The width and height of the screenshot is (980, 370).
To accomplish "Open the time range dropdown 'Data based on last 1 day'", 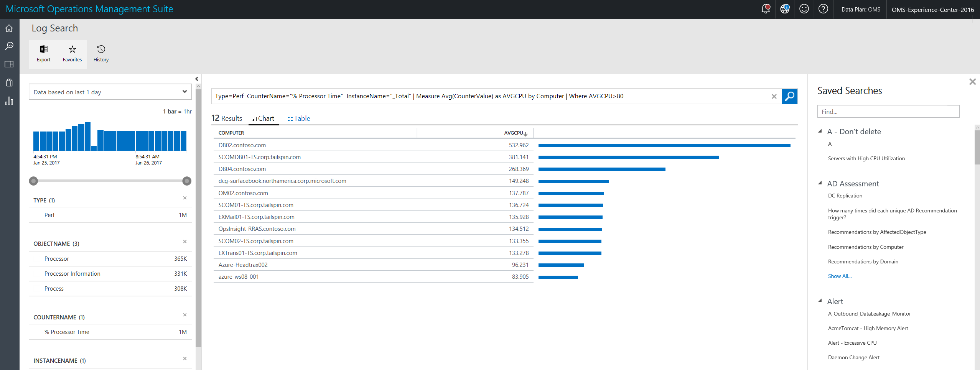I will coord(110,92).
